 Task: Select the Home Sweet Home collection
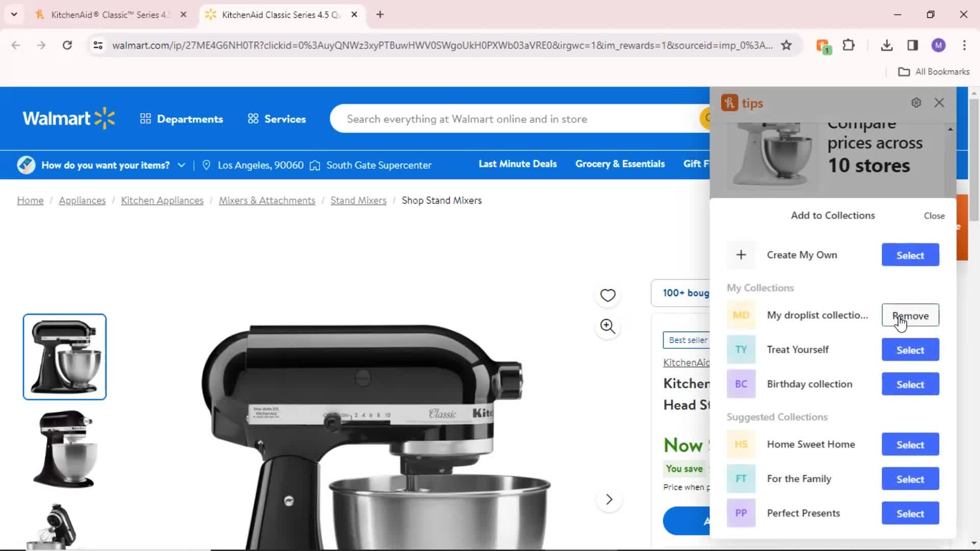coord(910,444)
